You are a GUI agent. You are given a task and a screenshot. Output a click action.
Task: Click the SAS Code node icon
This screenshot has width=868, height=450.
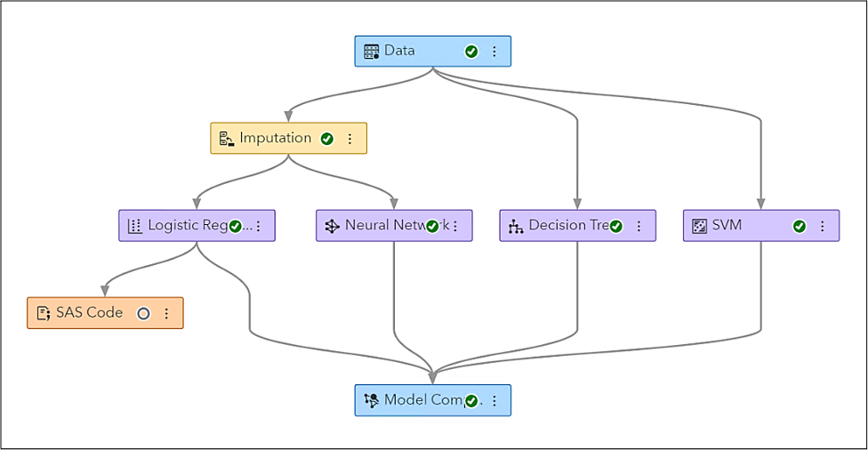pos(44,313)
